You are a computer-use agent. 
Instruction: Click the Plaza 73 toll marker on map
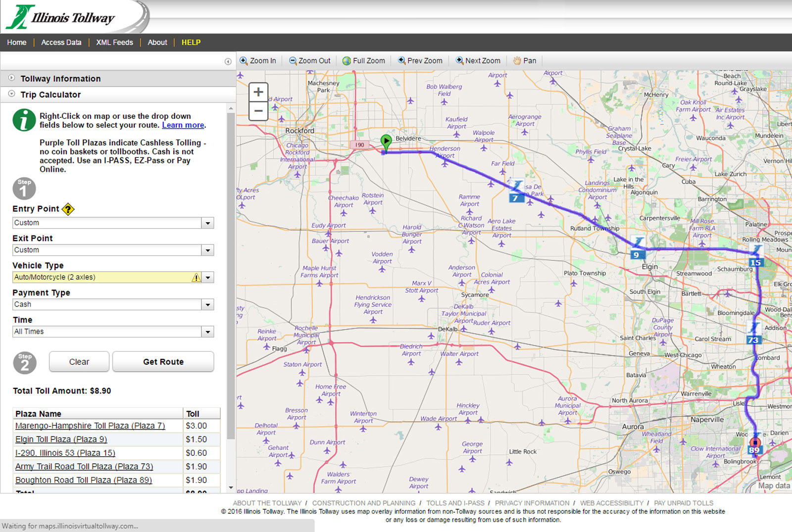(753, 334)
